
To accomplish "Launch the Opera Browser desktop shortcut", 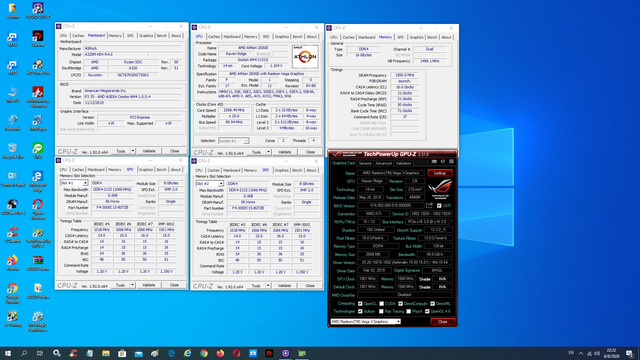I will 38,209.
